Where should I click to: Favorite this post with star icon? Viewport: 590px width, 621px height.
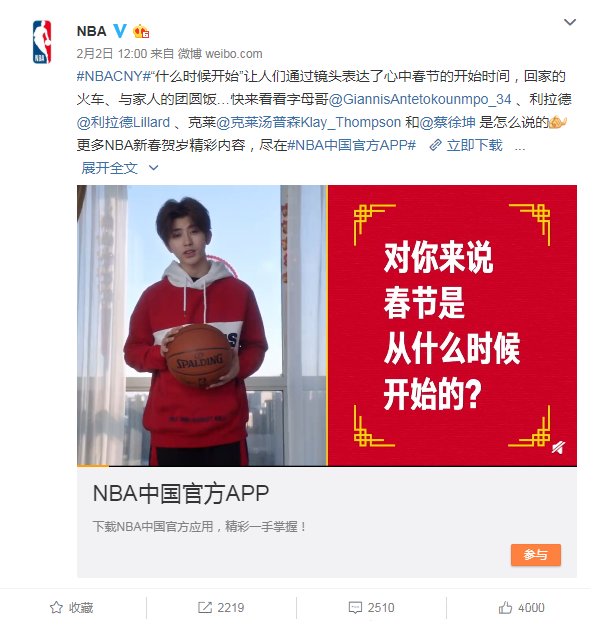pos(56,607)
